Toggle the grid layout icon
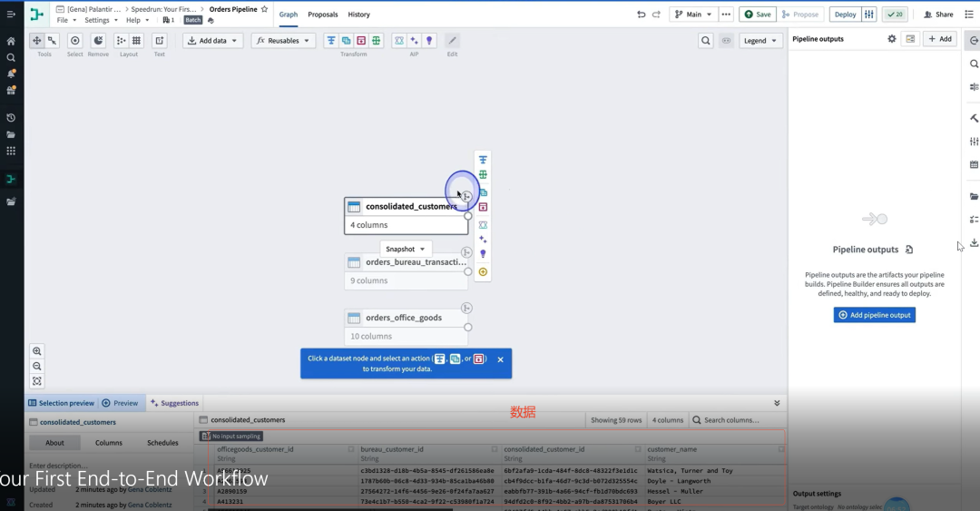The image size is (980, 511). click(136, 41)
